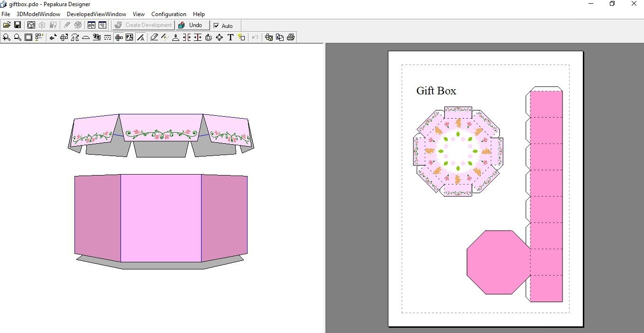
Task: Open the 3DModelWindow menu
Action: coord(38,14)
